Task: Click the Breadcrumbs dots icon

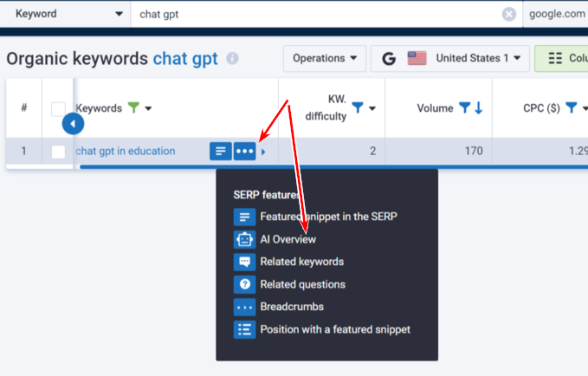Action: point(244,307)
